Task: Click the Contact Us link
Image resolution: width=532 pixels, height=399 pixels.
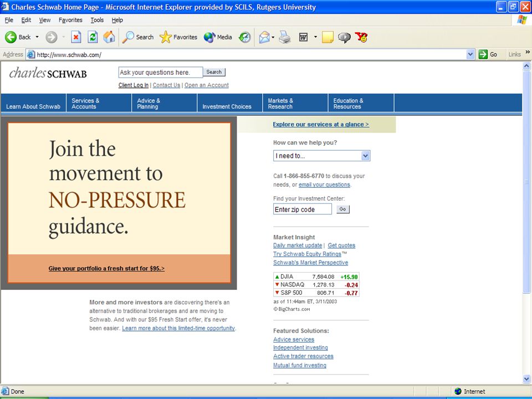Action: coord(166,85)
